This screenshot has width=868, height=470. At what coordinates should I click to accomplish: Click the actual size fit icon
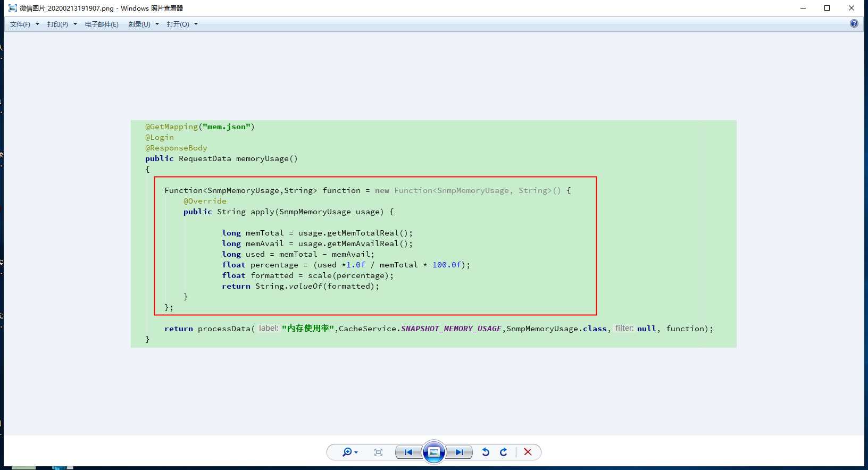(378, 452)
